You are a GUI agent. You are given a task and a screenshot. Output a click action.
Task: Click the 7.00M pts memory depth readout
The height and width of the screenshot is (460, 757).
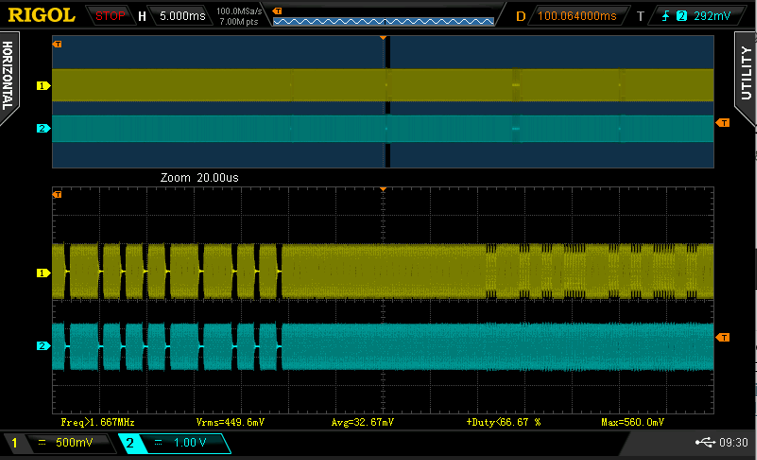[x=239, y=22]
